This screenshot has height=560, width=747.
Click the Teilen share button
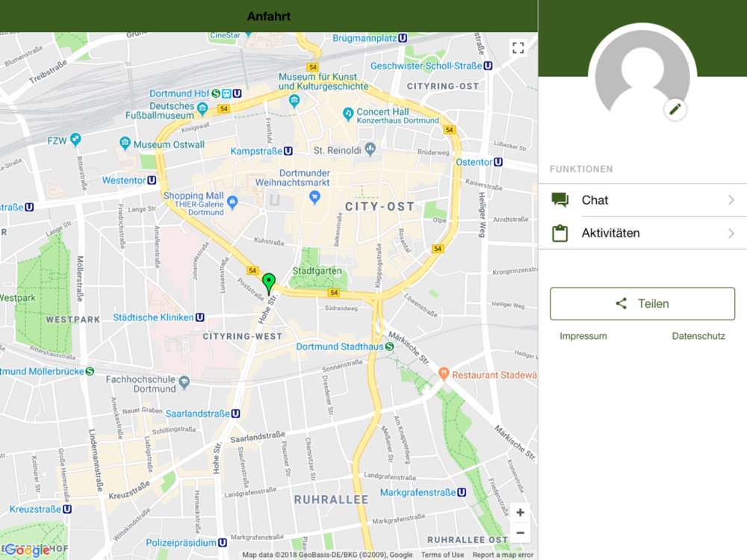[x=642, y=304]
